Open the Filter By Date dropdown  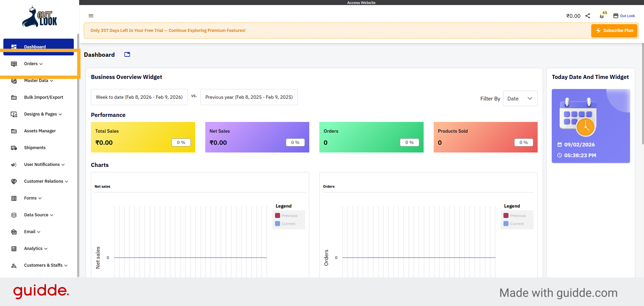pos(520,98)
